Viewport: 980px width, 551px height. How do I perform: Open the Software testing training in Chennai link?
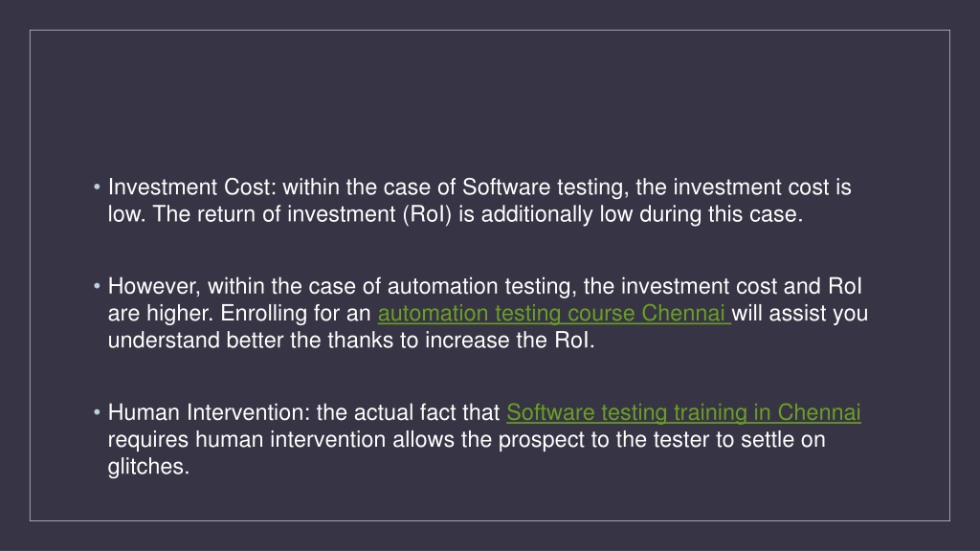[683, 412]
